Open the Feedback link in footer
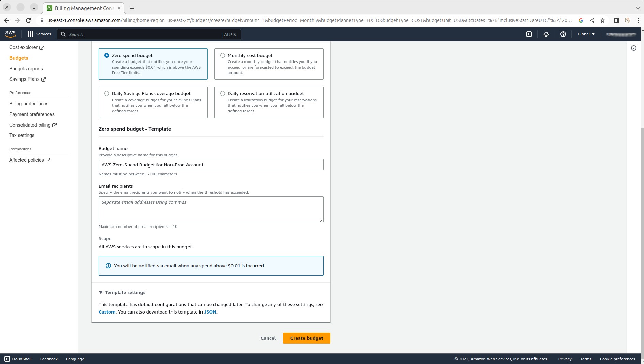This screenshot has width=644, height=364. [x=49, y=359]
